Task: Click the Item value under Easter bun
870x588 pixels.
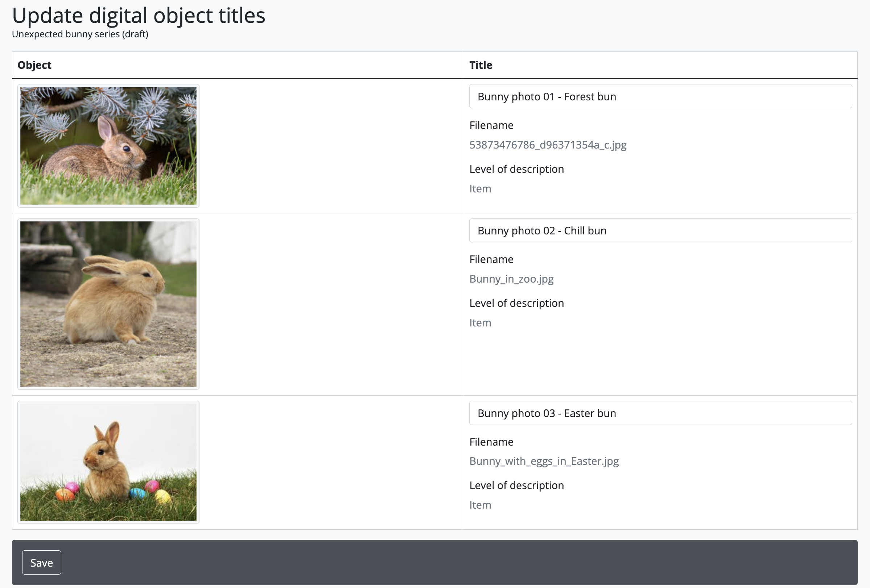Action: point(480,505)
